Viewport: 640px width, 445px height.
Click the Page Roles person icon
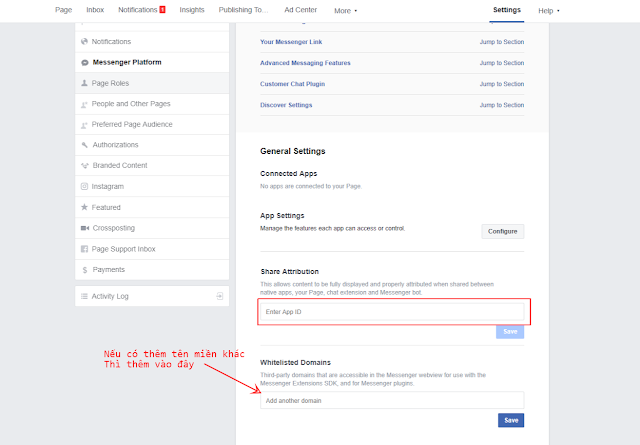(x=84, y=83)
